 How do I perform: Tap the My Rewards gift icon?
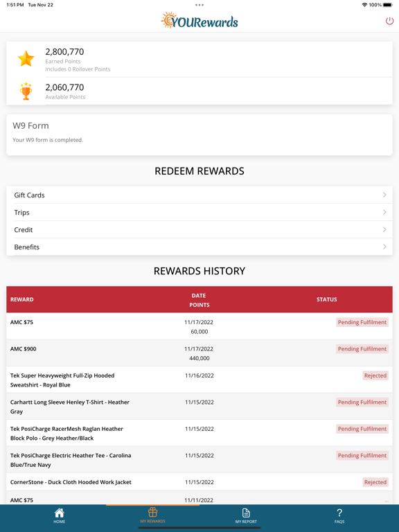coord(152,512)
